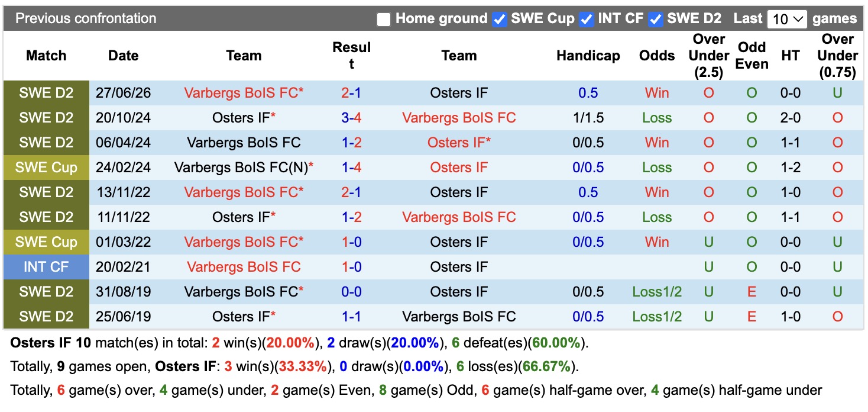Select the Loss1/2 odds on 25/06/19
The image size is (868, 412).
[x=657, y=317]
